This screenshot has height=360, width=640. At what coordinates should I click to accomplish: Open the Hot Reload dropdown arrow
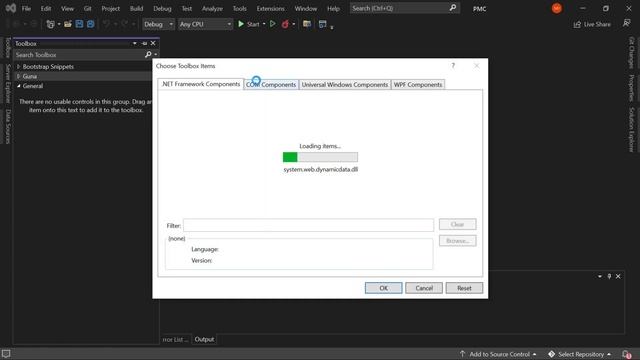pyautogui.click(x=293, y=24)
